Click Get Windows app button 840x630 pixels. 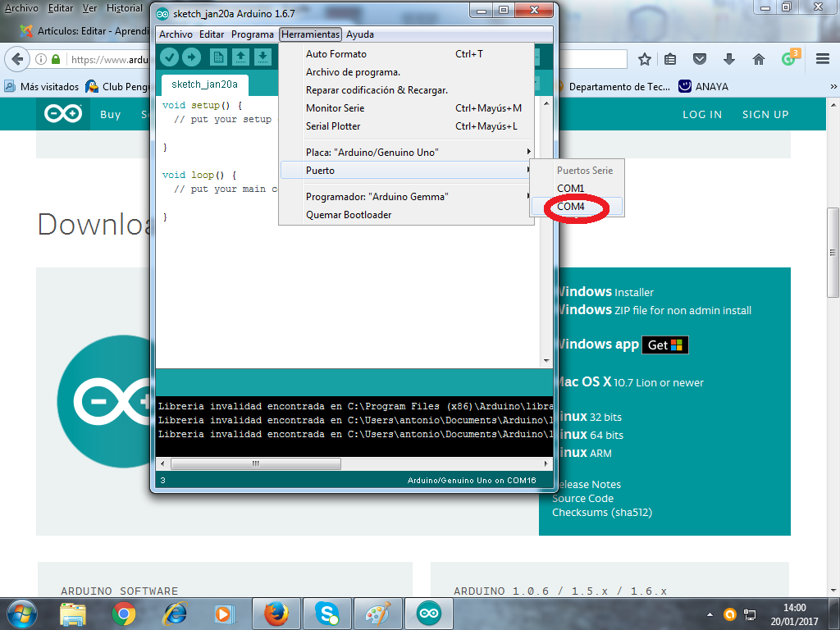pyautogui.click(x=664, y=345)
